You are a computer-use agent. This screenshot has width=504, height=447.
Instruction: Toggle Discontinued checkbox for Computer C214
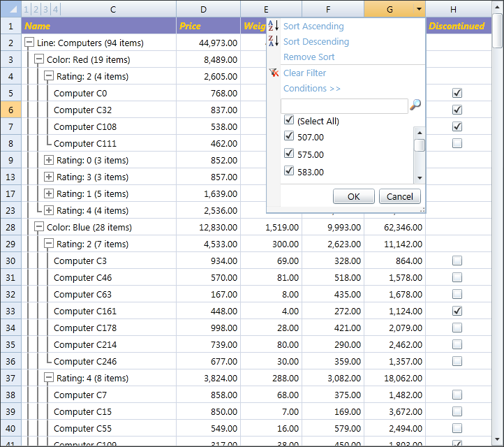[x=457, y=344]
